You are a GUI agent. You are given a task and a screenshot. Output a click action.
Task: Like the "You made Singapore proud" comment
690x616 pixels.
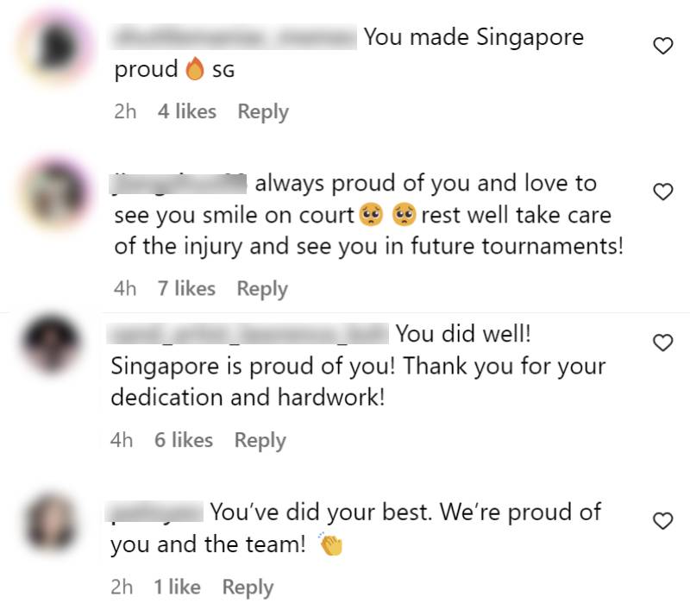(x=662, y=46)
